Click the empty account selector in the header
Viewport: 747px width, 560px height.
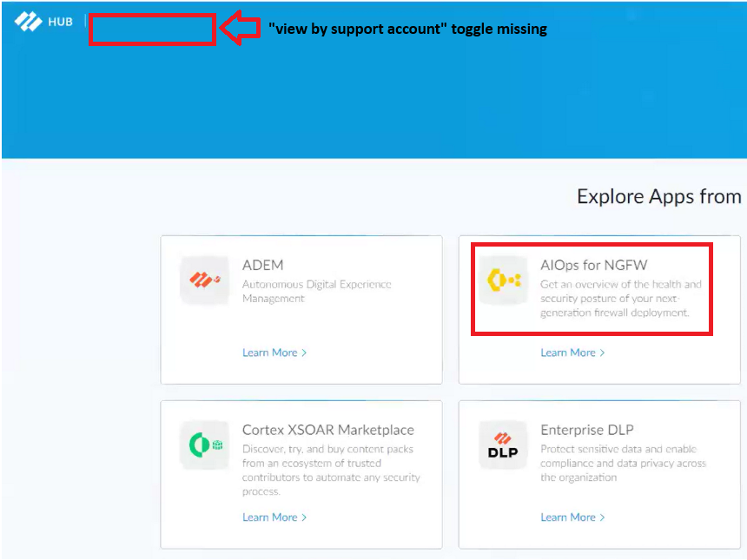click(x=150, y=29)
